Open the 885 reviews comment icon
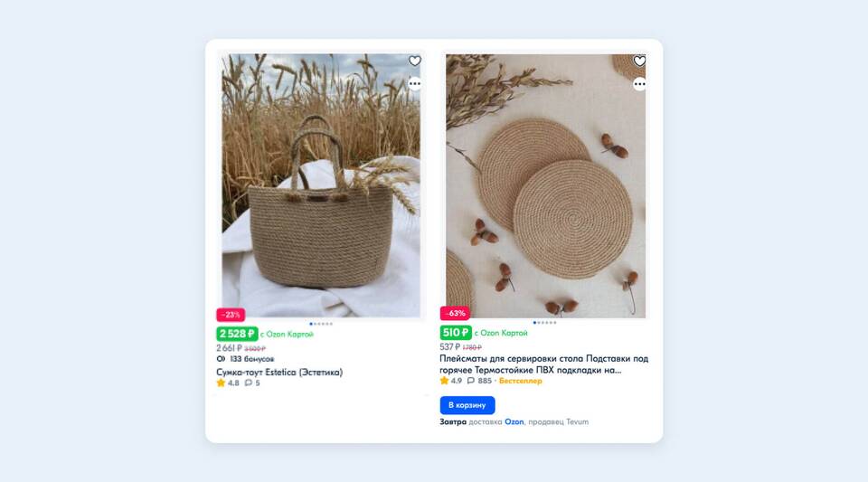868x482 pixels. coord(470,381)
